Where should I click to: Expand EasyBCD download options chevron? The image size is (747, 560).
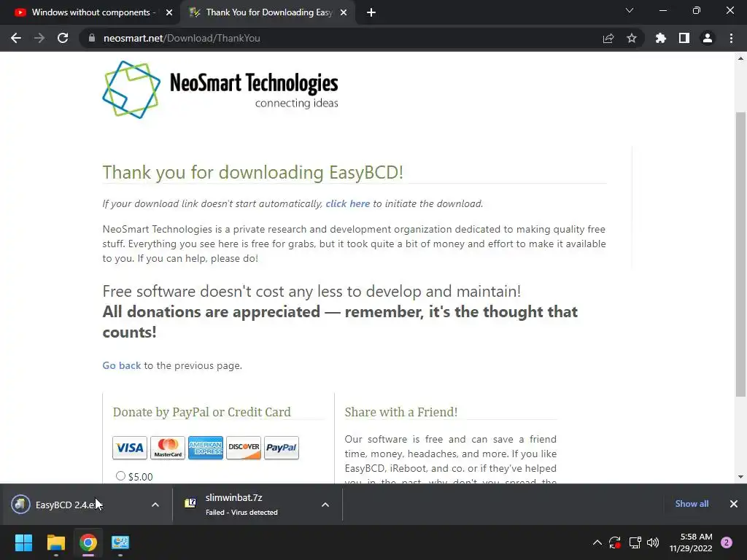coord(155,505)
